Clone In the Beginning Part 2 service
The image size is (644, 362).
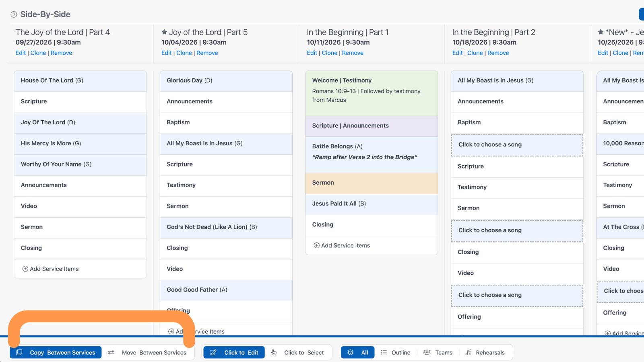tap(475, 53)
